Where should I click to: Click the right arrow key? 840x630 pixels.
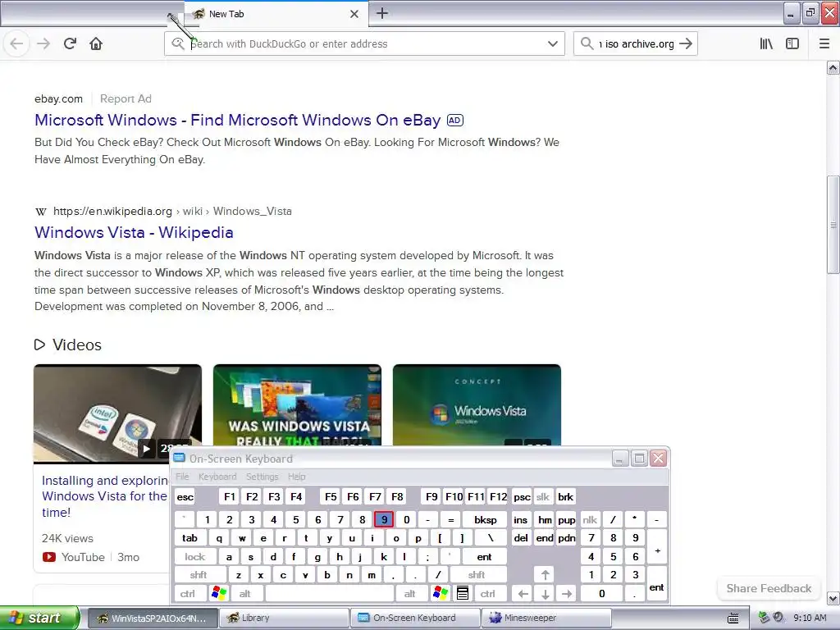566,594
